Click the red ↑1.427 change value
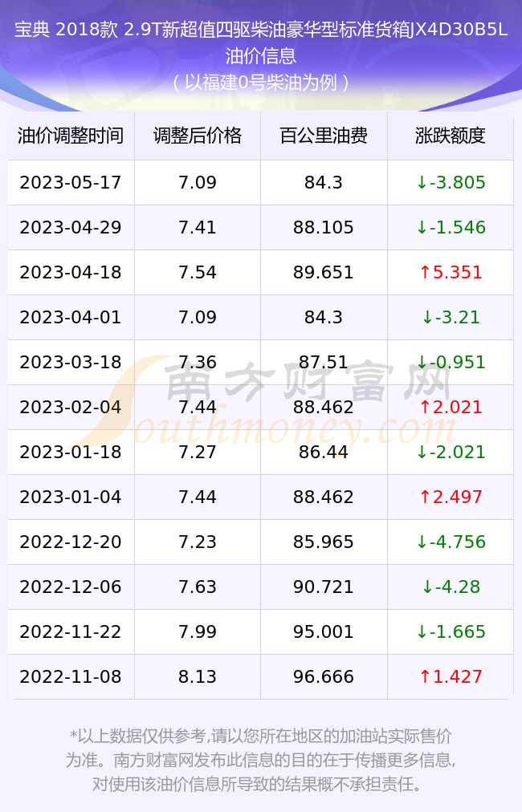 (x=451, y=677)
